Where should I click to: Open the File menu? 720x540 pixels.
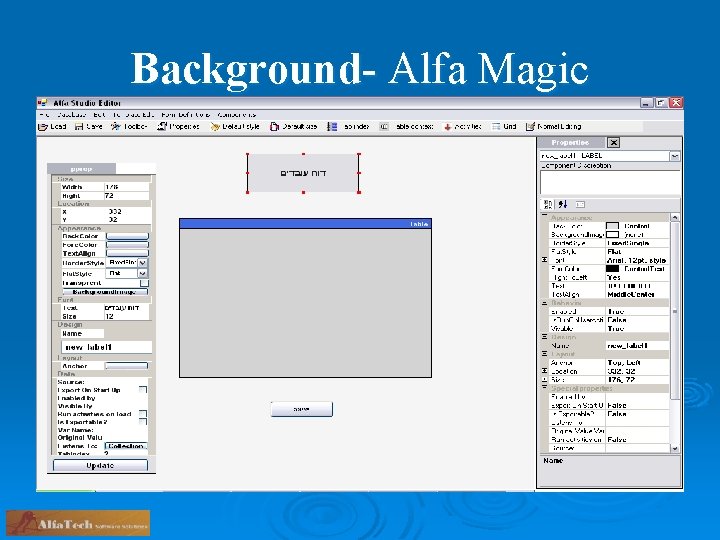click(44, 115)
